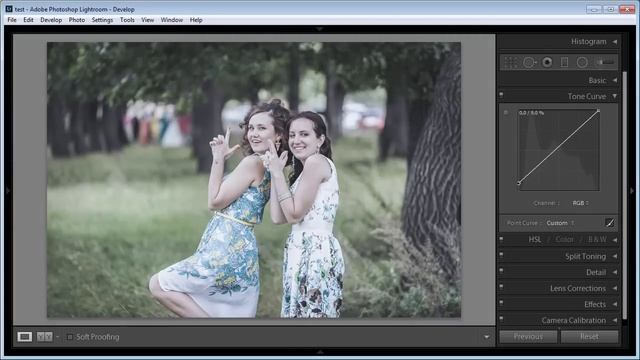This screenshot has width=640, height=360.
Task: Click the Reset button
Action: [x=589, y=337]
